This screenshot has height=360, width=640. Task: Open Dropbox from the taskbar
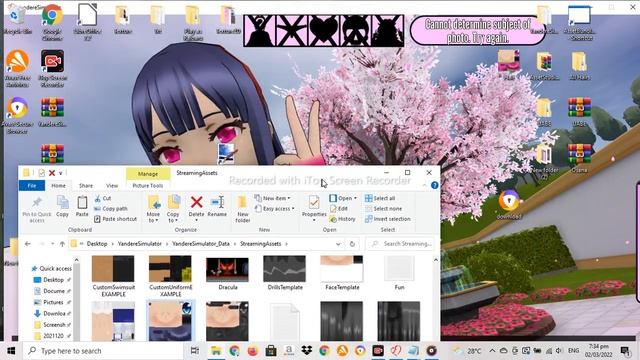pyautogui.click(x=307, y=351)
